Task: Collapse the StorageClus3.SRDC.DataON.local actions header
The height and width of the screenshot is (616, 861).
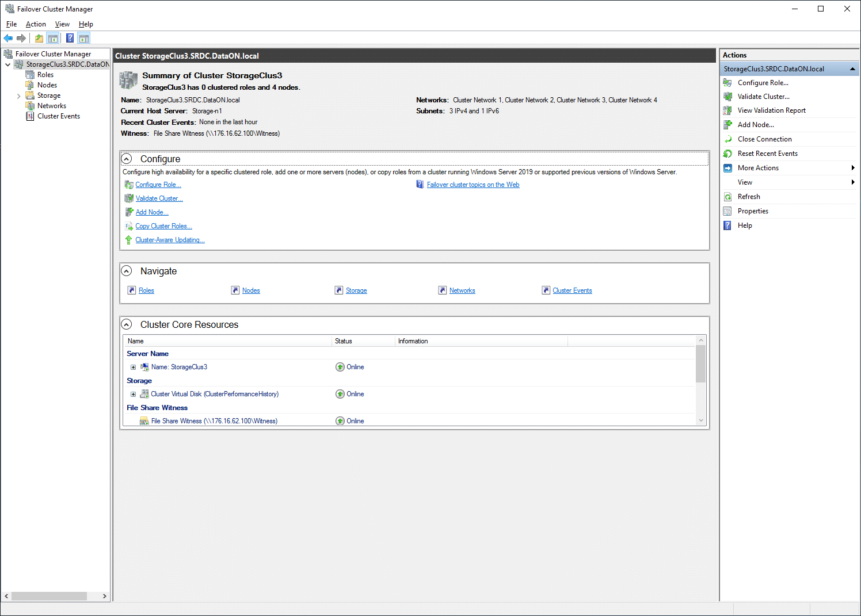Action: pos(852,69)
